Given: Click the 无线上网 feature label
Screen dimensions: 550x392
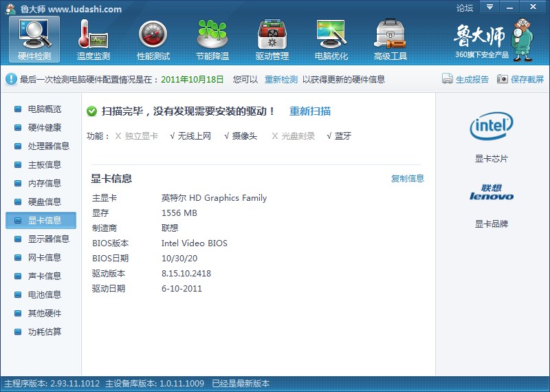Looking at the screenshot, I should point(195,136).
